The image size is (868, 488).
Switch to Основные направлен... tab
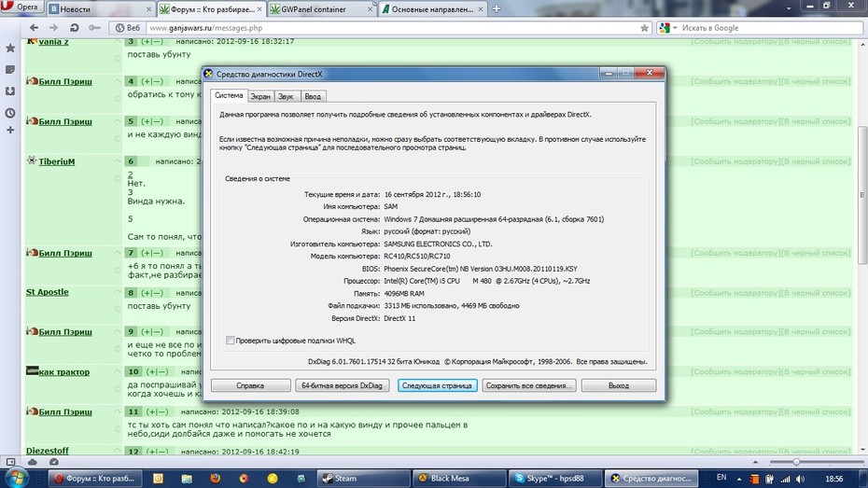[x=432, y=9]
